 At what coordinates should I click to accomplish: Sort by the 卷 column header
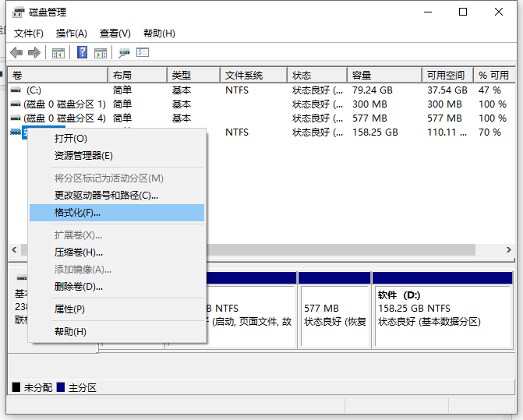click(58, 76)
